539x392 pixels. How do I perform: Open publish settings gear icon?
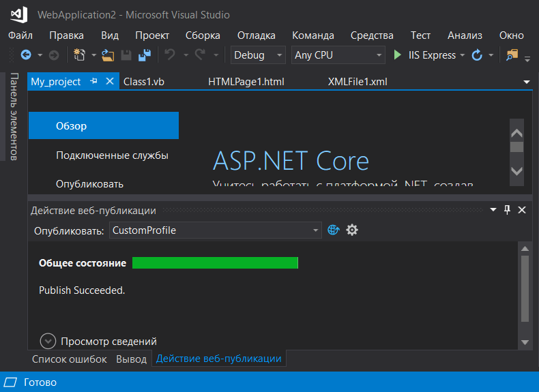(x=351, y=230)
